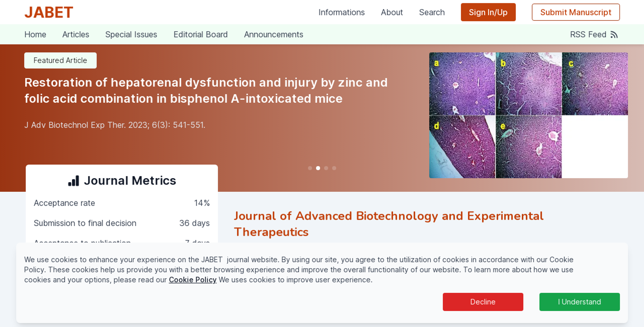Open the Announcements page
This screenshot has width=644, height=327.
[x=274, y=35]
